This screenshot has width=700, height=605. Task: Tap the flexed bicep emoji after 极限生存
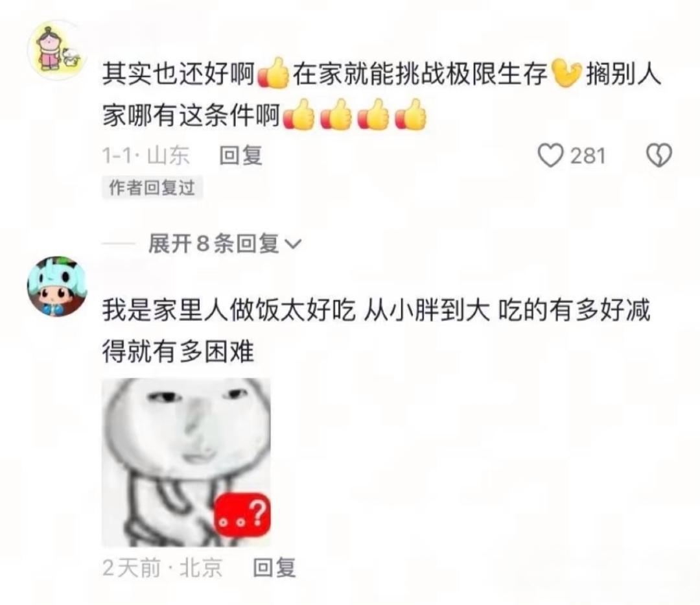[566, 73]
